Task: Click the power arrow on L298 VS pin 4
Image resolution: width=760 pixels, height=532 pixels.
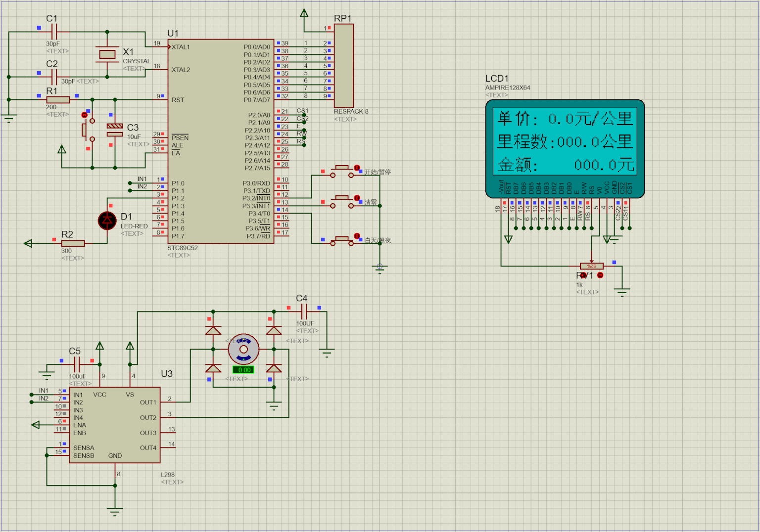Action: pos(130,346)
